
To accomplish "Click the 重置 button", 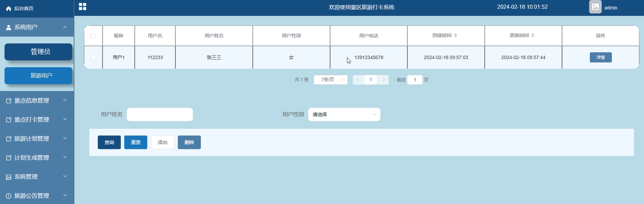I will [x=136, y=143].
